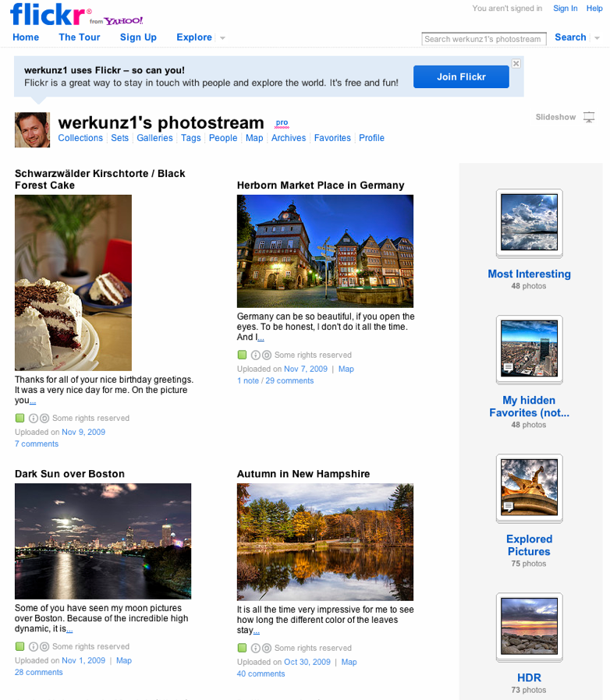The height and width of the screenshot is (700, 610).
Task: Open the Autumn in New Hampshire photo
Action: pos(325,542)
